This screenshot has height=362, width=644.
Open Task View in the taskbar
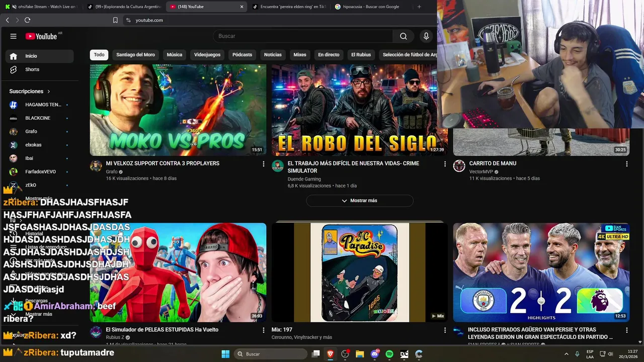click(316, 354)
